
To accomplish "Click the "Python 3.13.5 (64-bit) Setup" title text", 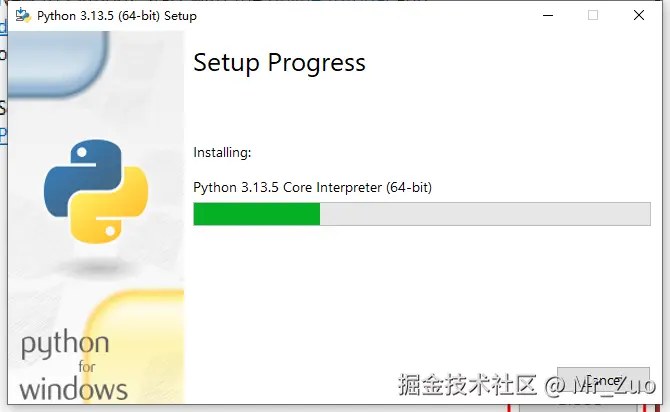I will tap(116, 16).
